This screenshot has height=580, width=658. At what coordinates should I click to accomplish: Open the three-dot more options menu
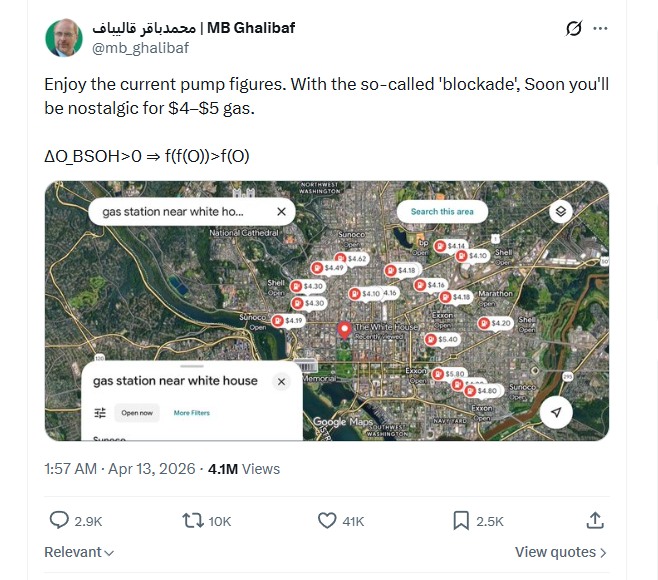pos(600,29)
